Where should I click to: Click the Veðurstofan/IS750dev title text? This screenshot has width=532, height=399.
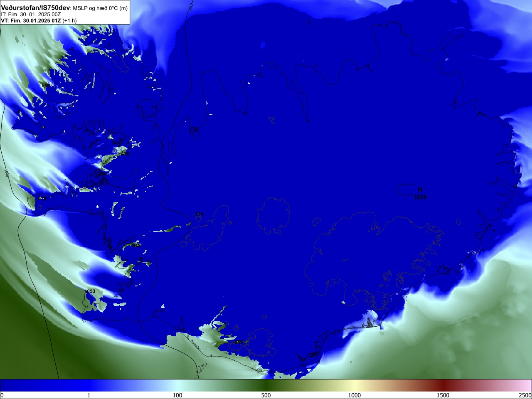click(x=35, y=8)
